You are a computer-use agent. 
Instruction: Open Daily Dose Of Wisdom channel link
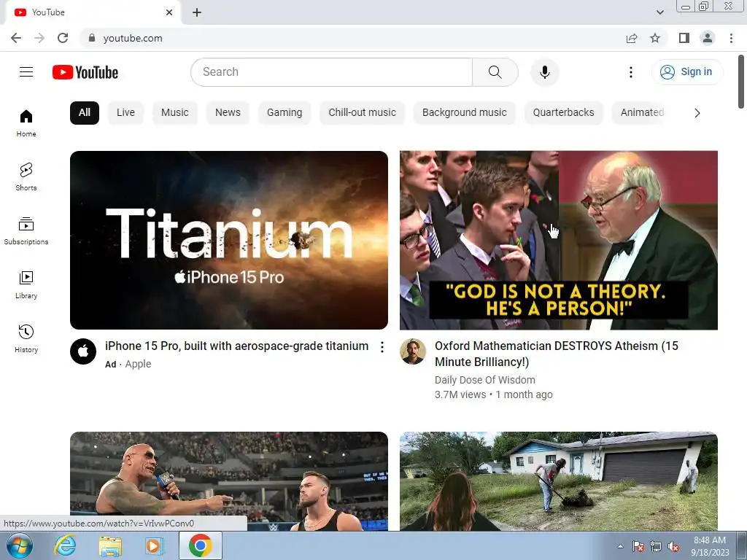click(485, 380)
